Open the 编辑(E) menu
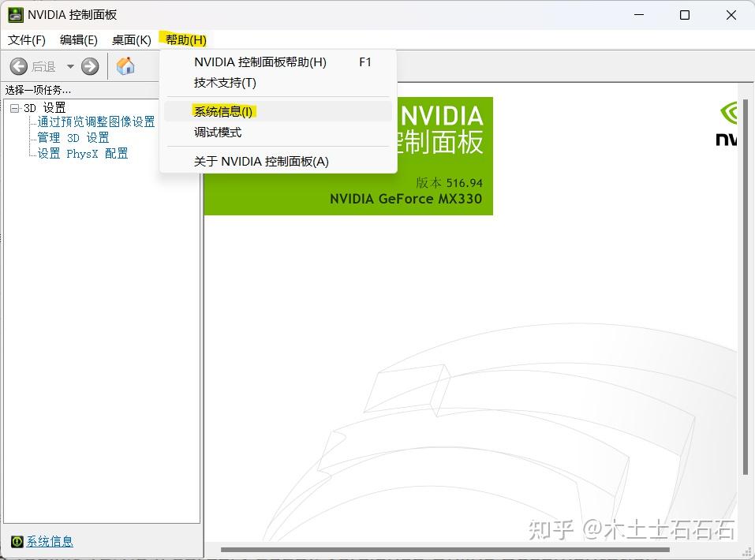The image size is (755, 560). point(77,39)
